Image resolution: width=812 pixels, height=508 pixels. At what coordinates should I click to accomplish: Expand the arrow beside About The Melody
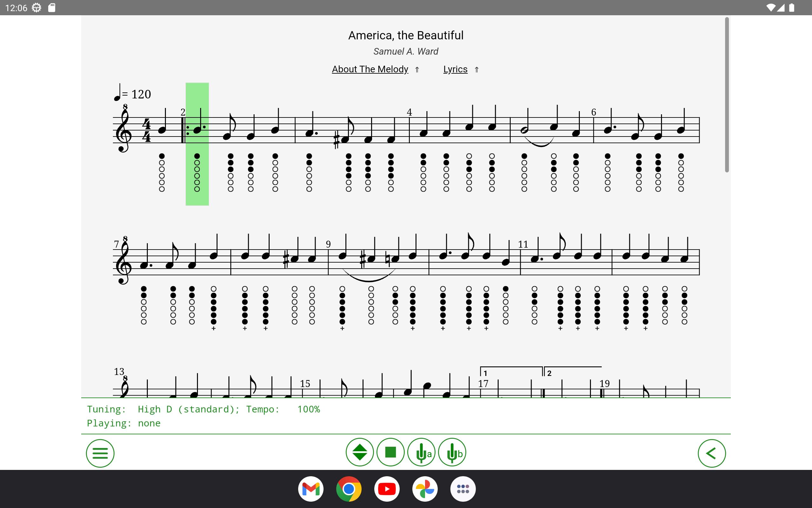pyautogui.click(x=417, y=70)
